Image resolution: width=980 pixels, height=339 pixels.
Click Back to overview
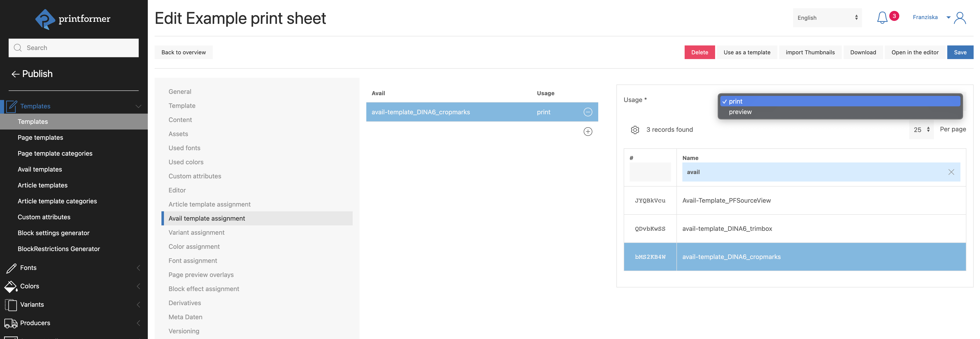[183, 52]
